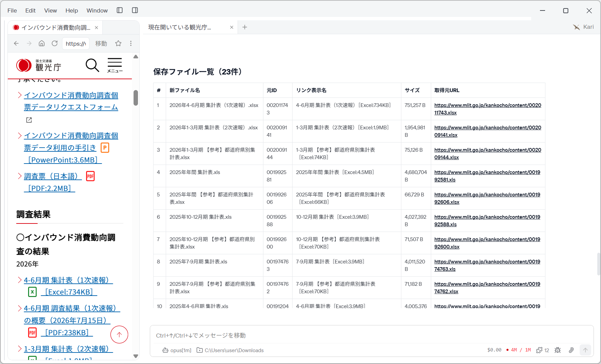
Task: Switch to the インバウンド消費動向調 tab
Action: click(x=55, y=27)
